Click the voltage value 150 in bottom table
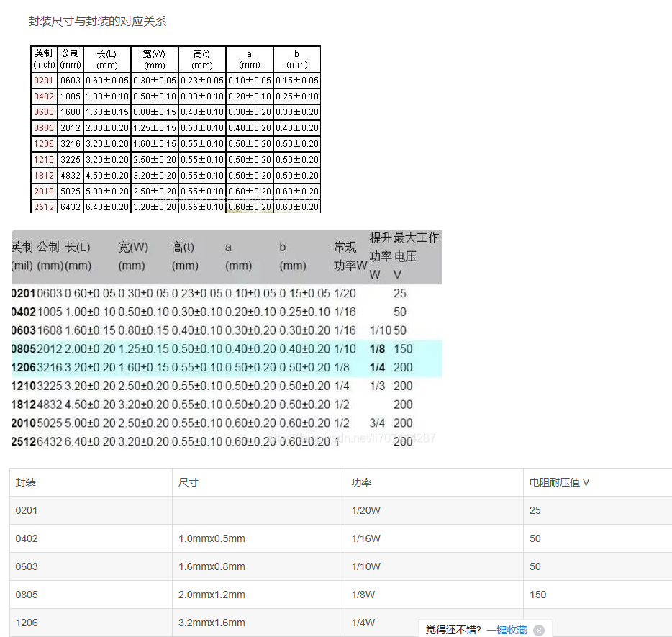 [538, 595]
